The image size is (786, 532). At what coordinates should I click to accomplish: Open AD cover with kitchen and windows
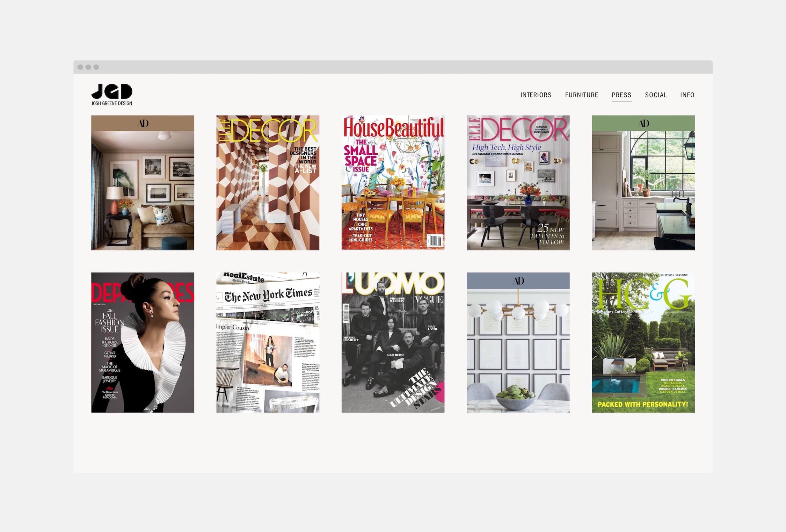pyautogui.click(x=643, y=183)
